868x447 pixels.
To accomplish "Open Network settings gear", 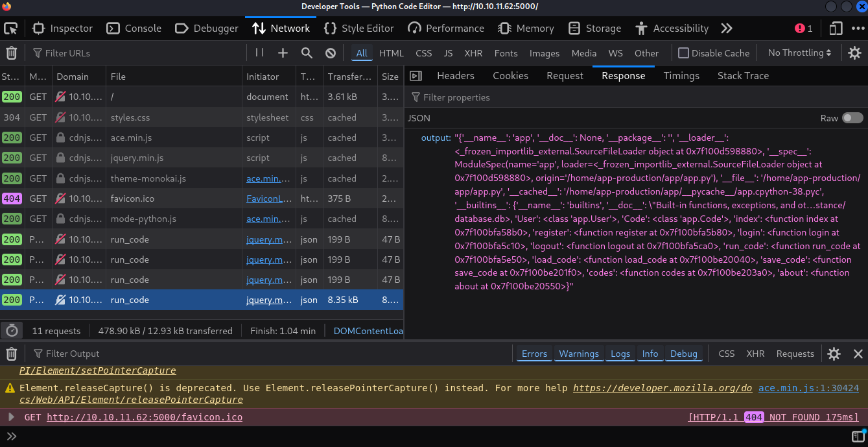I will point(854,53).
